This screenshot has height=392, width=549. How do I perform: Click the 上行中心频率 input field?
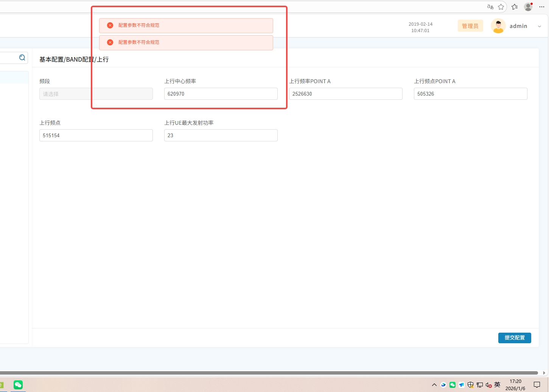pyautogui.click(x=221, y=94)
